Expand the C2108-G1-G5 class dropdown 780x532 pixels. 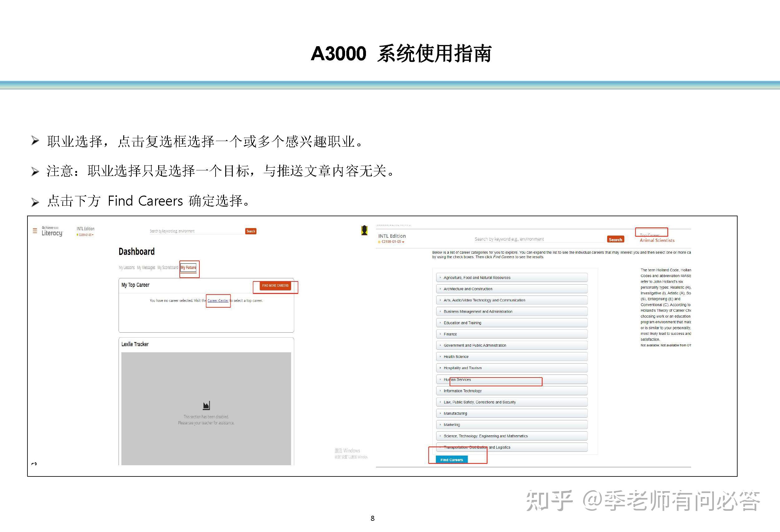pos(404,242)
